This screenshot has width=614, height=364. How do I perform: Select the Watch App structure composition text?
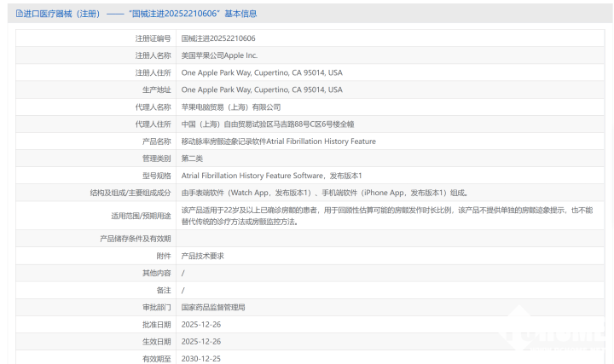[x=324, y=193]
